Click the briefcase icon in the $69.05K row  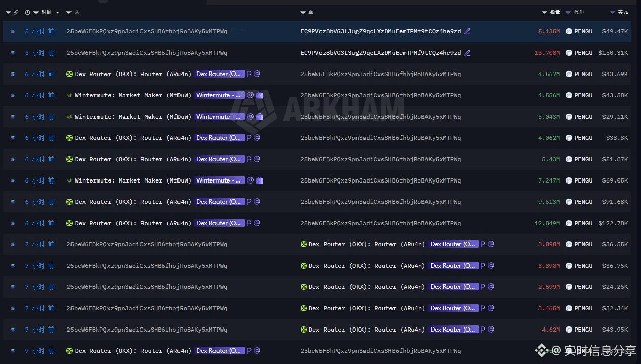click(260, 180)
